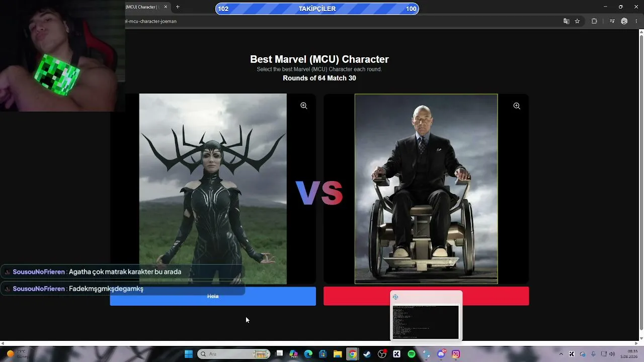Click the address bar URL
The width and height of the screenshot is (644, 362).
tap(151, 21)
